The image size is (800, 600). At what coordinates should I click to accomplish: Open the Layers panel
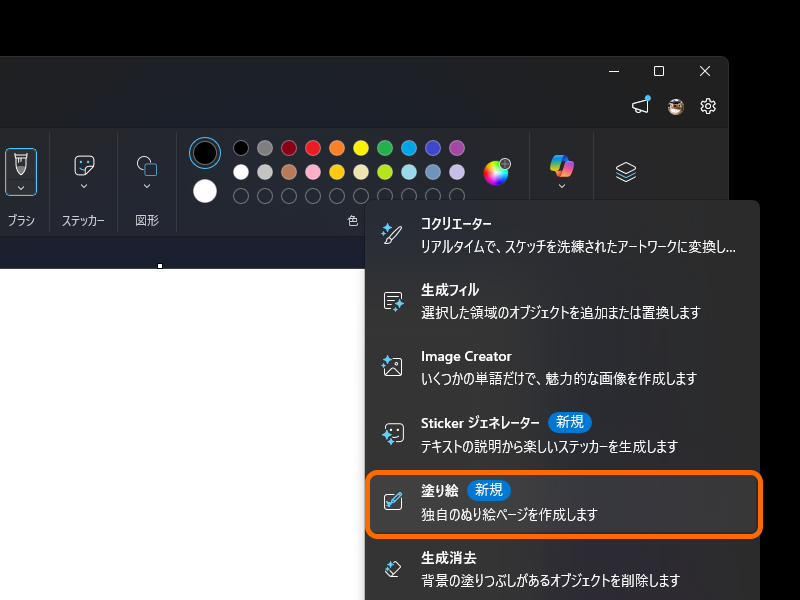625,170
